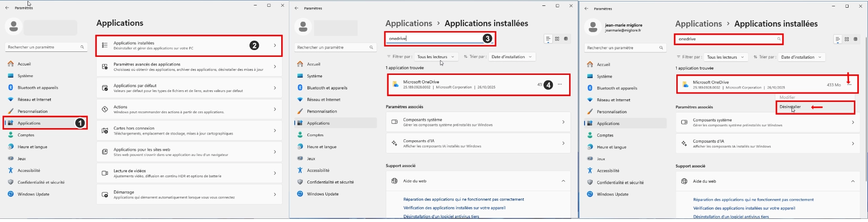Image resolution: width=868 pixels, height=222 pixels.
Task: Open three-dot menu beside step marker 4
Action: tap(560, 84)
